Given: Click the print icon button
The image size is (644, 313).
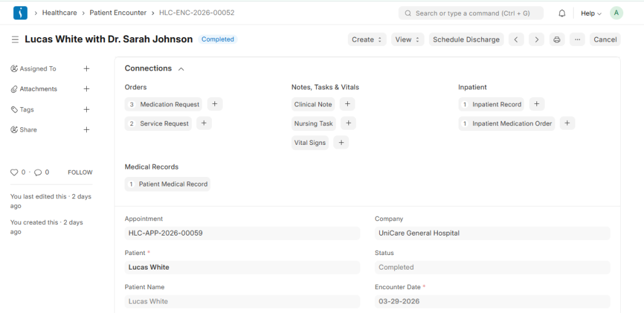Looking at the screenshot, I should click(557, 40).
